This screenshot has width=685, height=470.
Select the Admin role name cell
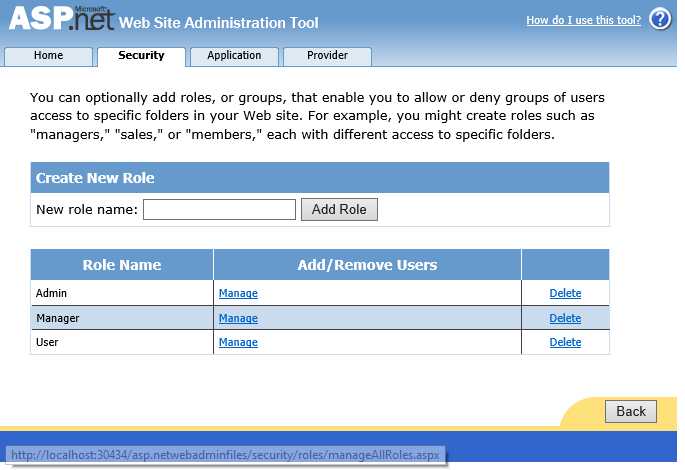[122, 293]
